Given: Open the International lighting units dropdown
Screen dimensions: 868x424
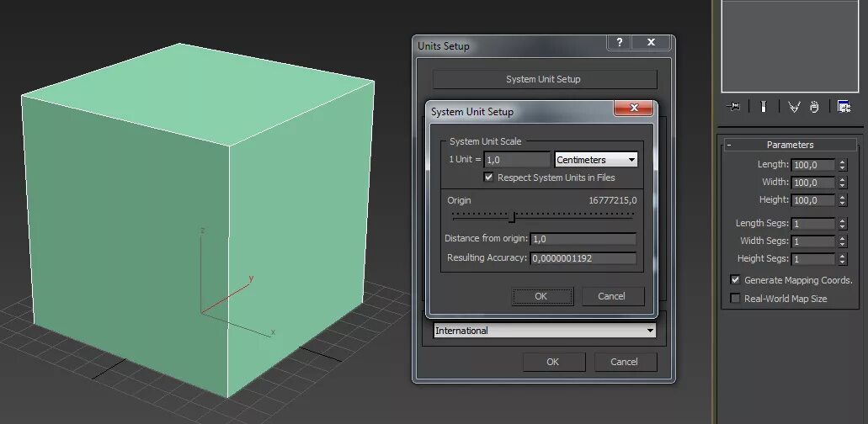Looking at the screenshot, I should pos(545,331).
